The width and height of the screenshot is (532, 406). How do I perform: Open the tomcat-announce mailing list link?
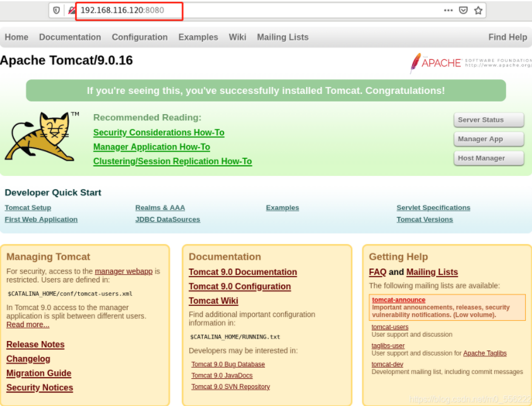399,299
